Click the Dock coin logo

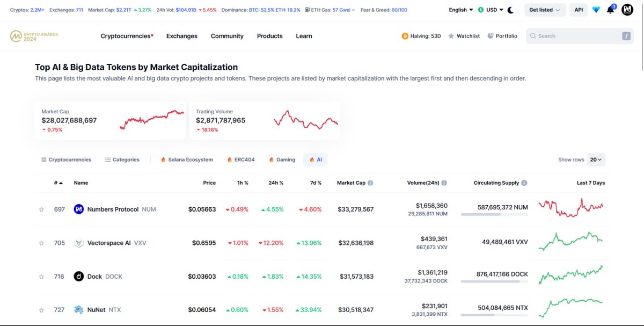(x=78, y=276)
